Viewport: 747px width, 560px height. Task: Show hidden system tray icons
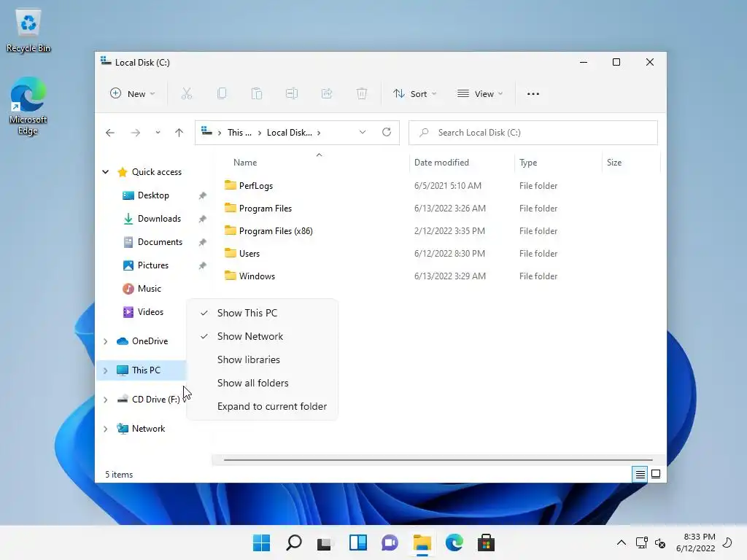pyautogui.click(x=622, y=542)
